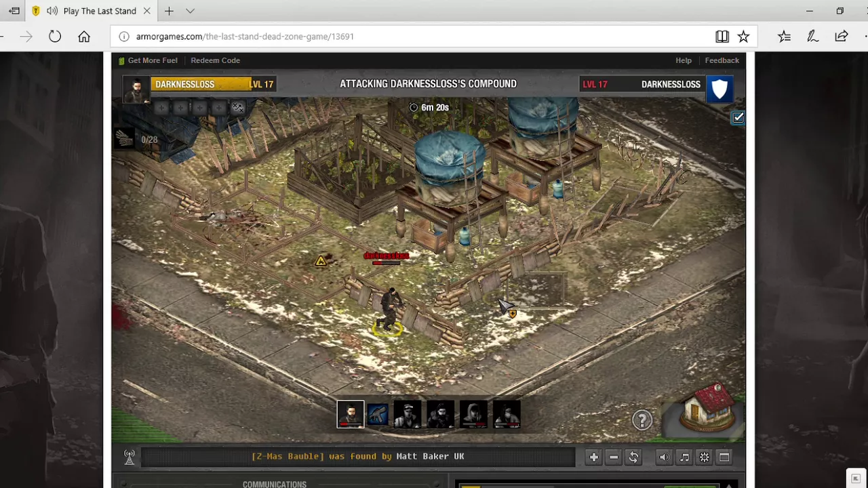The height and width of the screenshot is (488, 868).
Task: Show site information icon in address bar
Action: pyautogui.click(x=124, y=37)
